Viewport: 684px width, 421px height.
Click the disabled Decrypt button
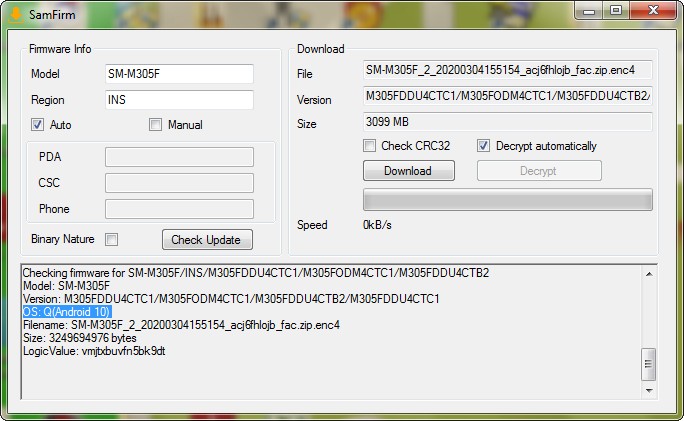(x=539, y=171)
